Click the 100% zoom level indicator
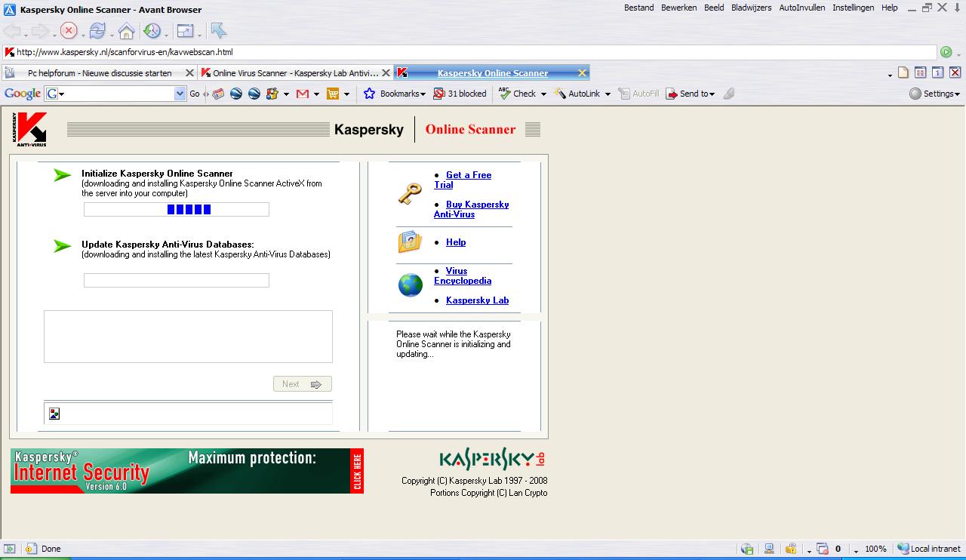966x560 pixels. pos(875,549)
